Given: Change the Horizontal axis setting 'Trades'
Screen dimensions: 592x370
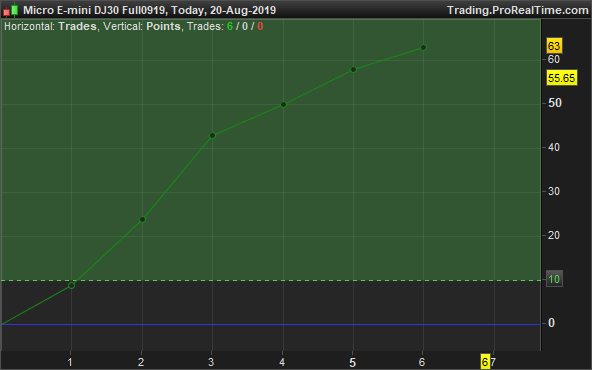Looking at the screenshot, I should pyautogui.click(x=77, y=26).
